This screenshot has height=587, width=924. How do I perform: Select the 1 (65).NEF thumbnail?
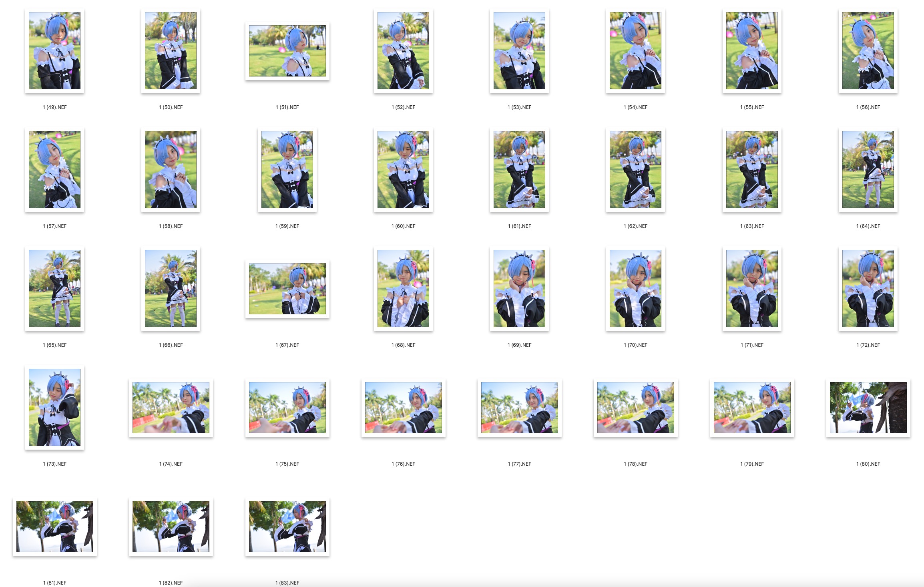[54, 288]
